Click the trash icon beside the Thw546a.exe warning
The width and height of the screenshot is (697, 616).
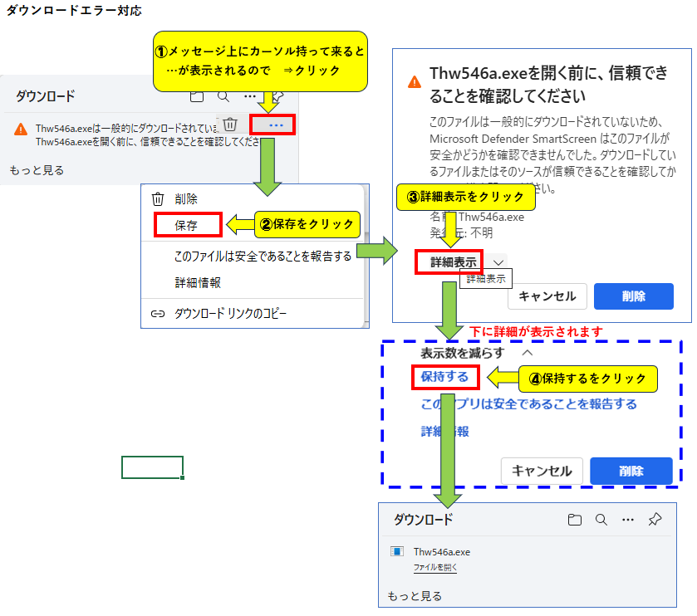[231, 125]
